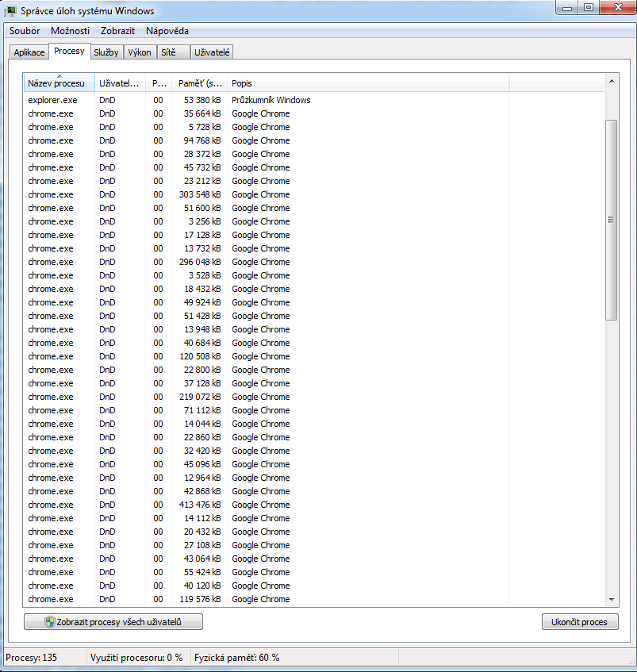Open the Soubor menu
637x672 pixels.
click(x=25, y=31)
